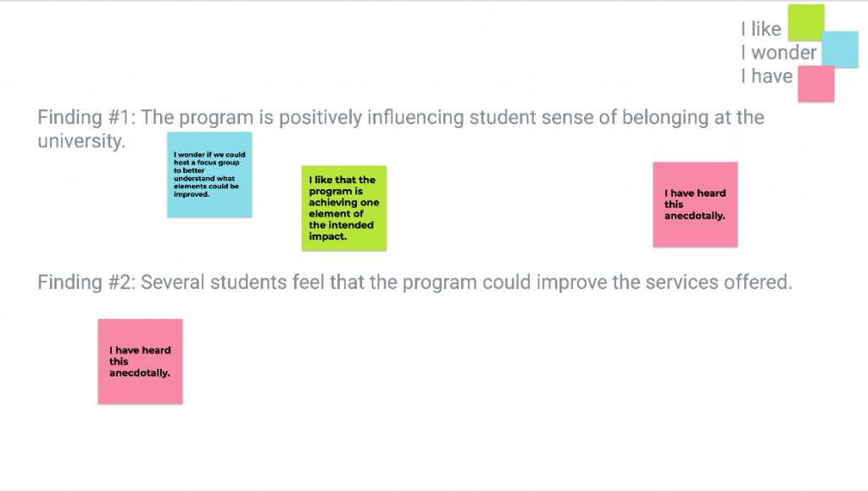Click "anecdotally." in the pink note beneath Finding #2

point(140,373)
